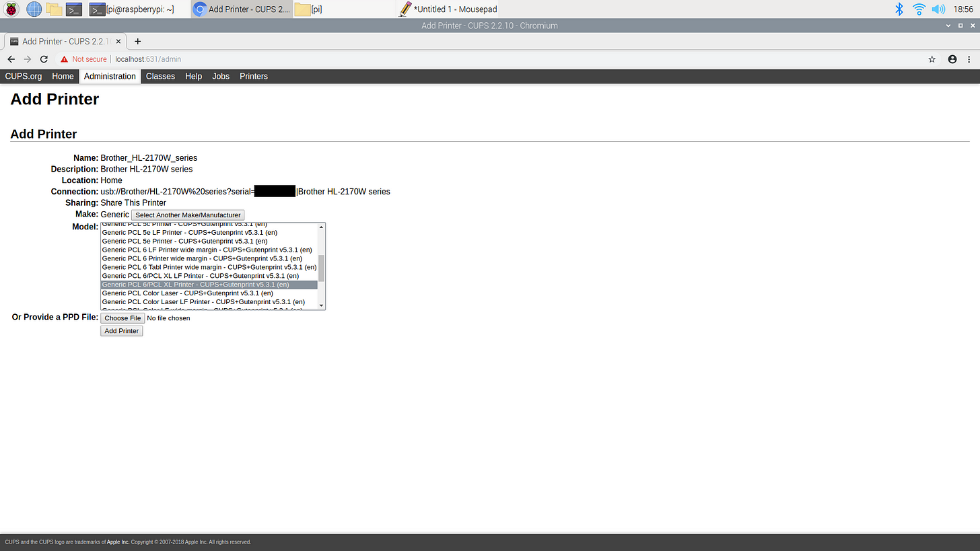Open the Bluetooth tray menu
980x551 pixels.
(x=899, y=9)
